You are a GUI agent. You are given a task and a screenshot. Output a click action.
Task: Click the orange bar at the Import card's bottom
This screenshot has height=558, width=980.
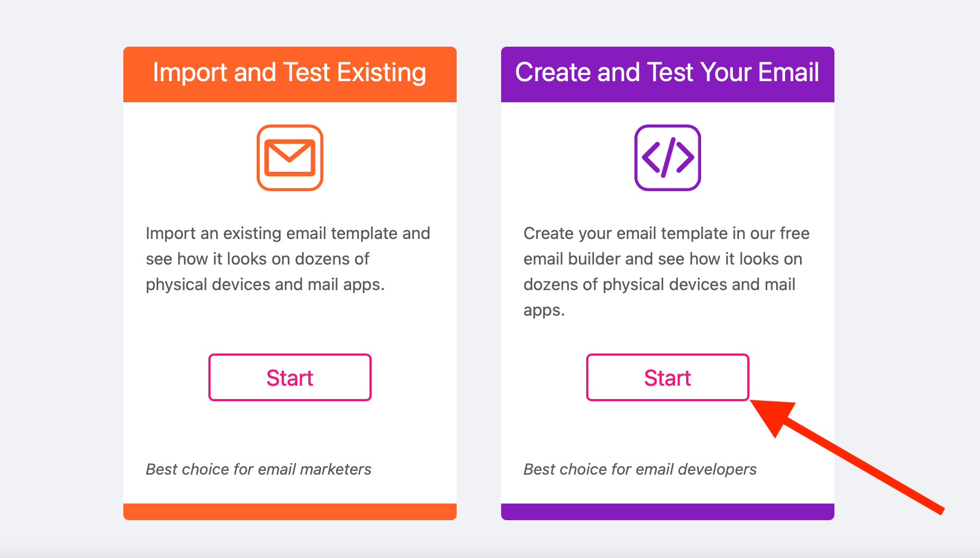coord(290,512)
